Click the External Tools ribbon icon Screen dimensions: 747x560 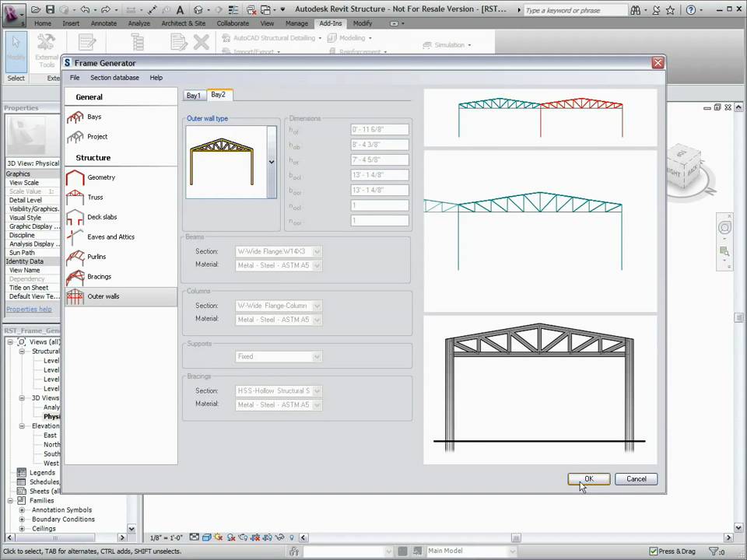(x=46, y=50)
